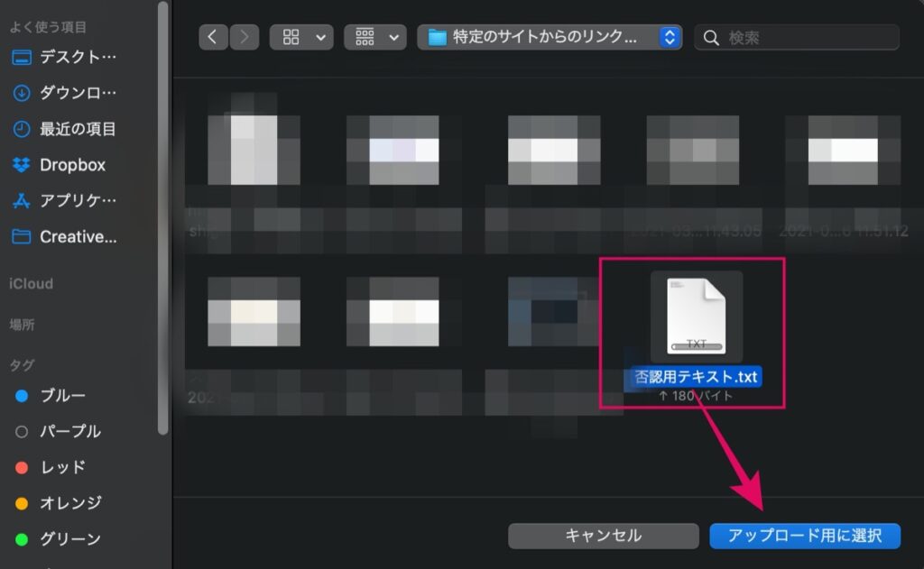Viewport: 924px width, 569px height.
Task: Click the キャンセル button
Action: [604, 536]
